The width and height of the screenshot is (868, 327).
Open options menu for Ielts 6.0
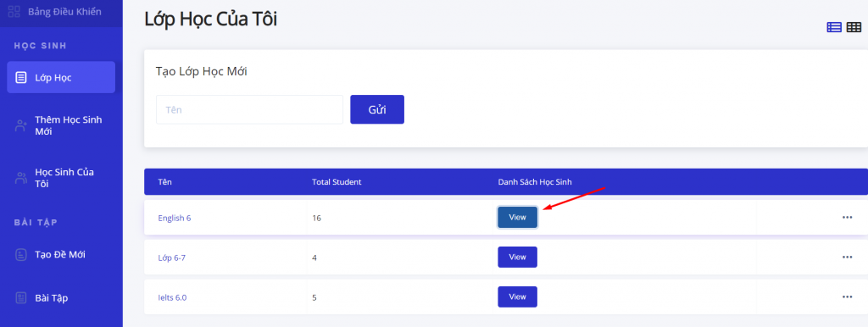[x=847, y=297]
